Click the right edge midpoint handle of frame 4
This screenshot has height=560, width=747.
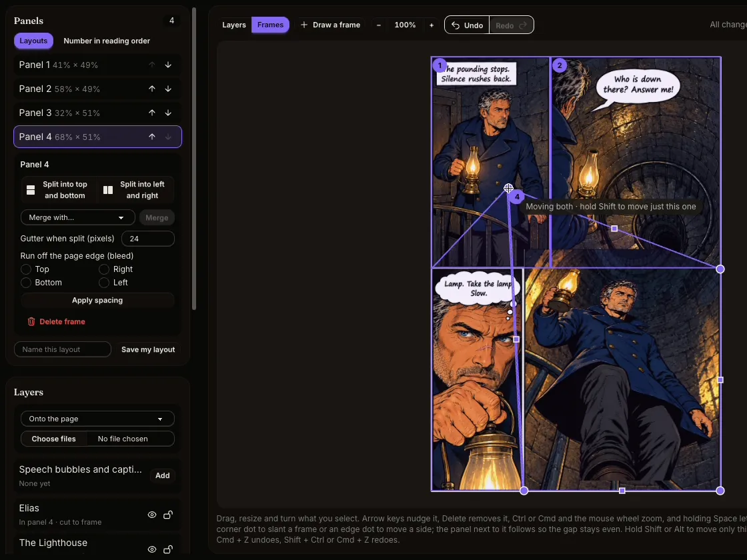click(720, 380)
